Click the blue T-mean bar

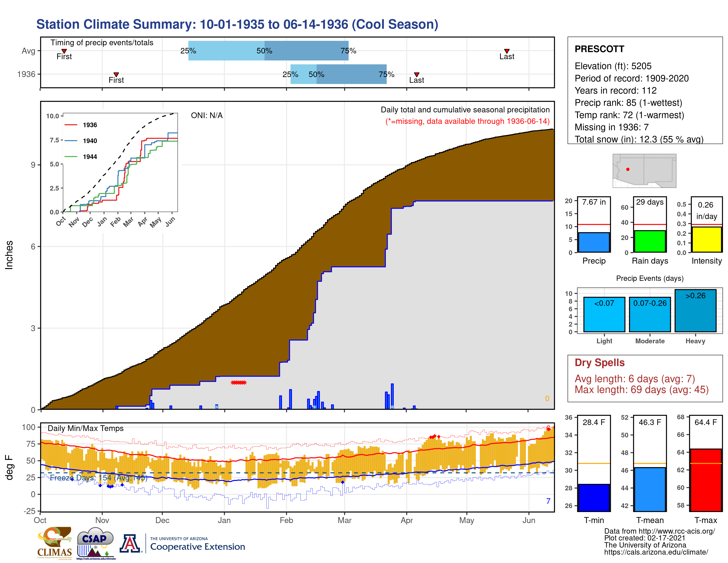(x=650, y=489)
